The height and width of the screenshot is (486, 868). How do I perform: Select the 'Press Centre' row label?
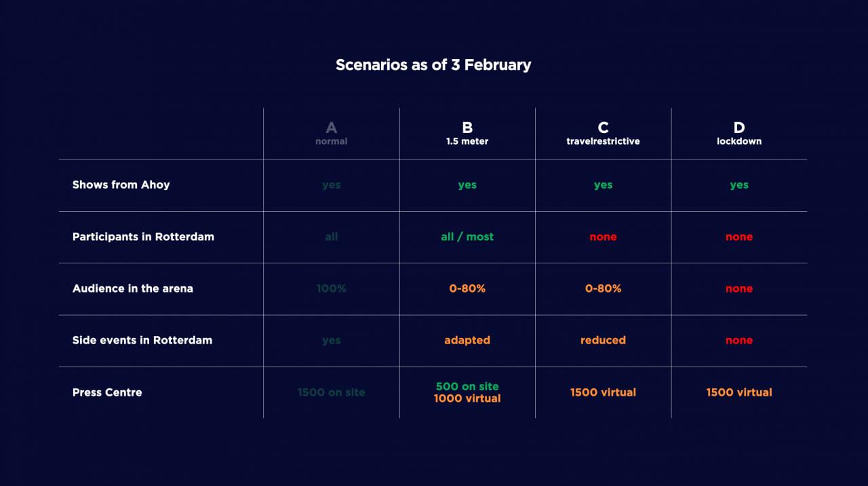pos(107,392)
